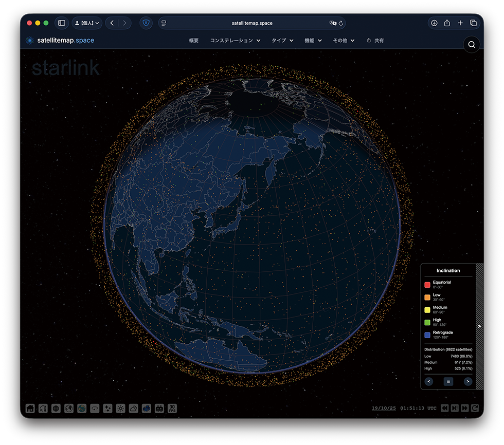Viewport: 504px width, 445px height.
Task: Select the 概要 menu item
Action: (194, 41)
